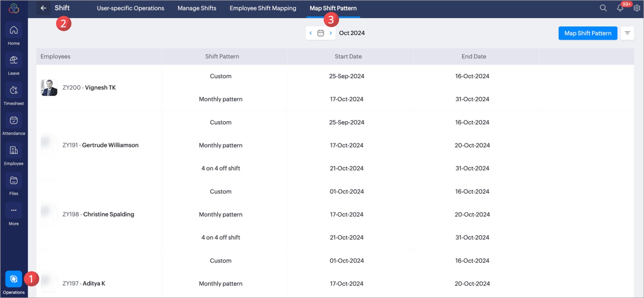The width and height of the screenshot is (644, 298).
Task: Click the blue Map Shift Pattern button
Action: pyautogui.click(x=588, y=33)
